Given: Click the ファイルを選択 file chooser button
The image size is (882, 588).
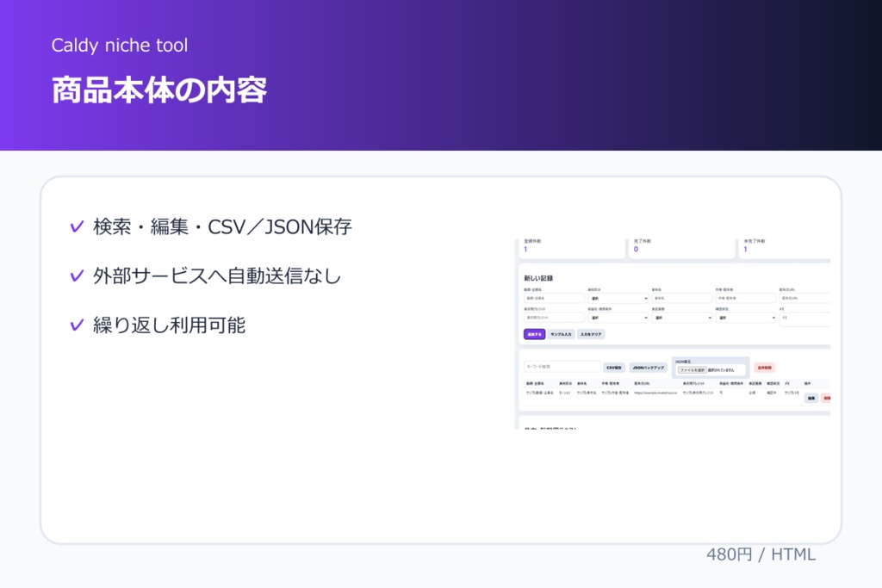Looking at the screenshot, I should (x=692, y=370).
